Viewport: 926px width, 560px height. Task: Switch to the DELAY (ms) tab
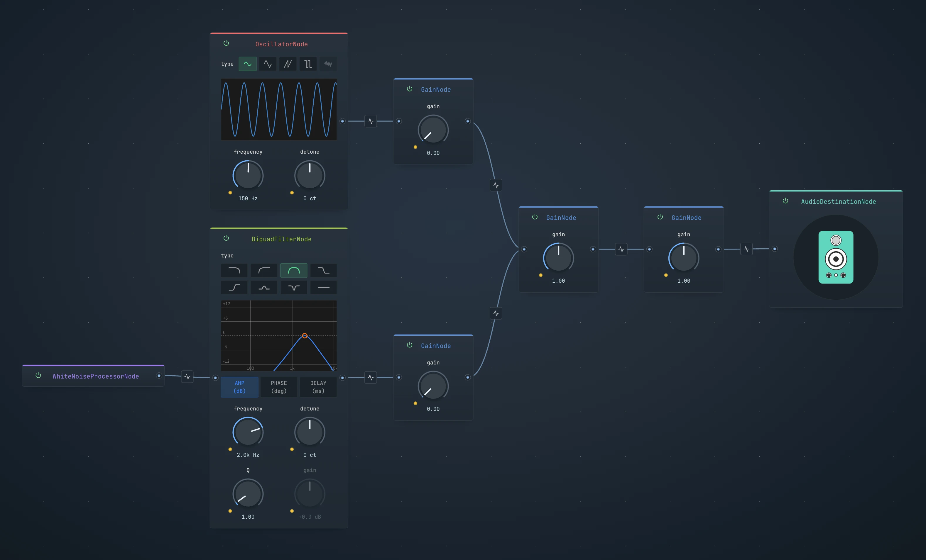point(318,387)
